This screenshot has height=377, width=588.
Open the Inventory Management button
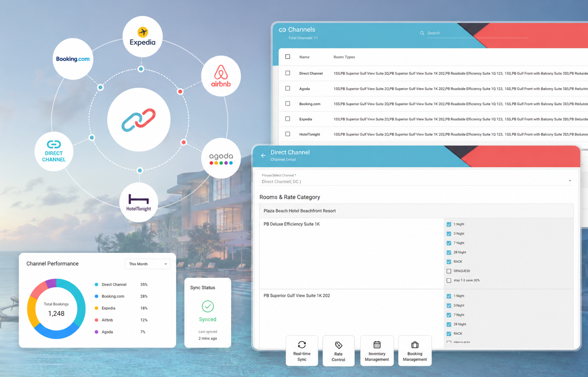pyautogui.click(x=377, y=350)
